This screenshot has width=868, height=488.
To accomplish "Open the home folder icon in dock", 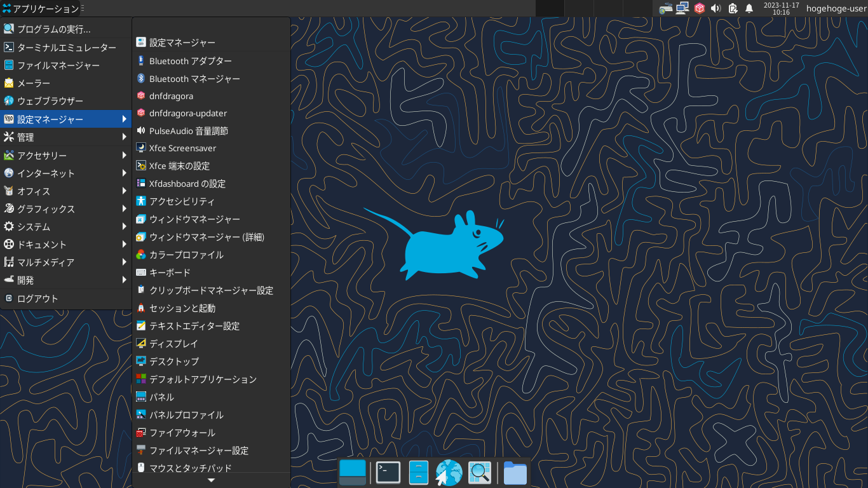I will click(515, 473).
